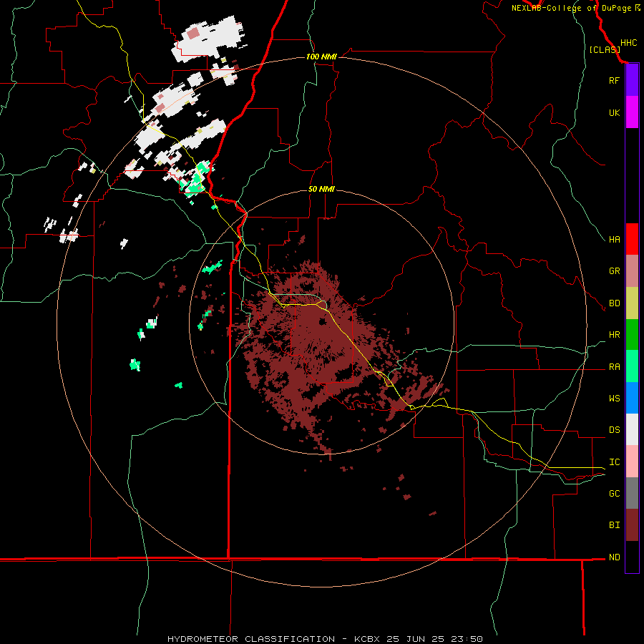Click the BD yellow legend swatch
This screenshot has width=644, height=644.
632,303
